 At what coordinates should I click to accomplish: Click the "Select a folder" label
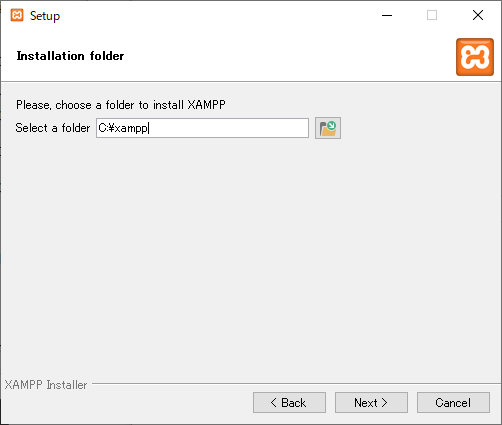(x=53, y=128)
